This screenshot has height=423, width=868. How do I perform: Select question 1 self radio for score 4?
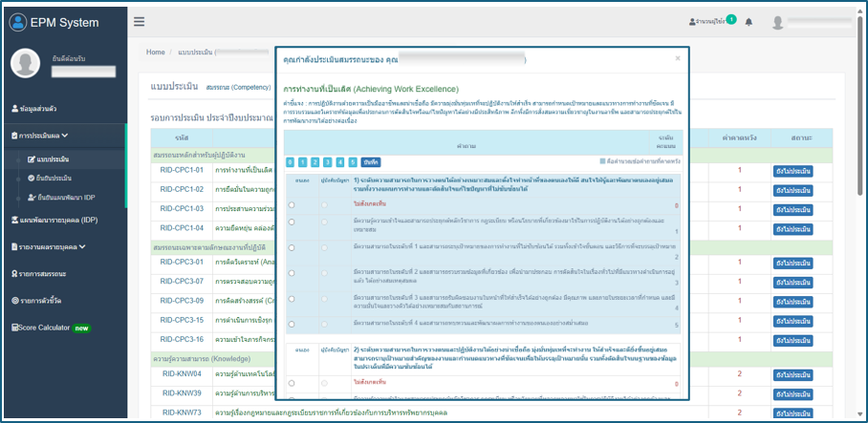292,301
